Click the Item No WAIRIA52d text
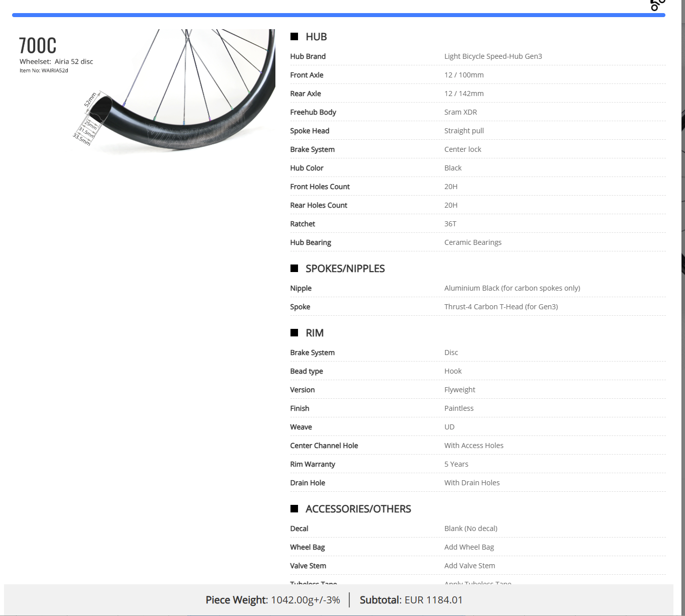685x616 pixels. 44,70
